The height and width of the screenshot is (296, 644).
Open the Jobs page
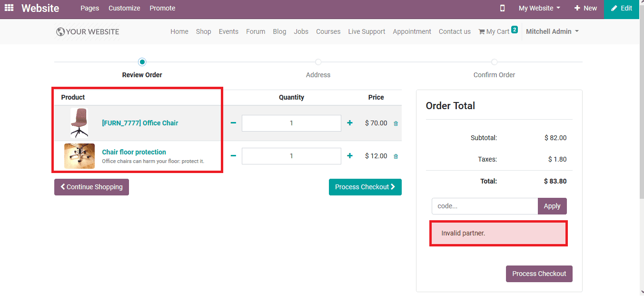pos(301,31)
